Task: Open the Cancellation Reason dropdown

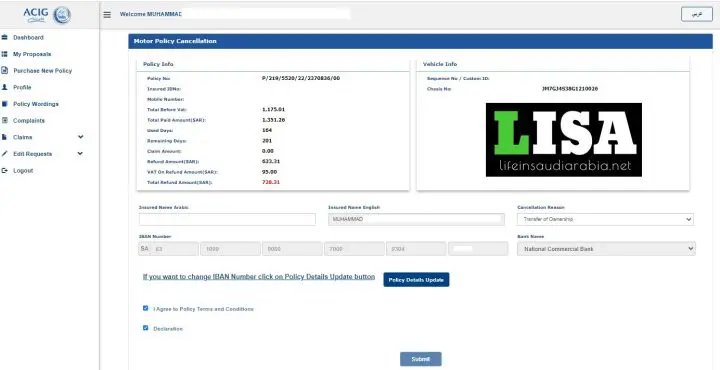Action: tap(605, 219)
